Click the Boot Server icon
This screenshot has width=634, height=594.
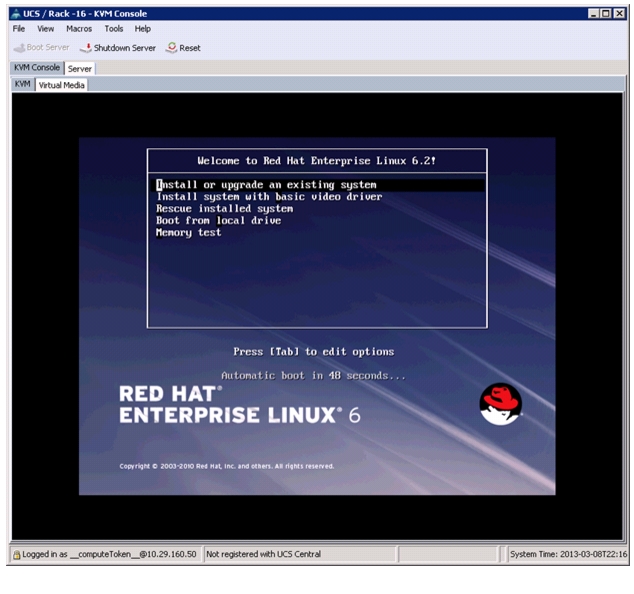[19, 48]
